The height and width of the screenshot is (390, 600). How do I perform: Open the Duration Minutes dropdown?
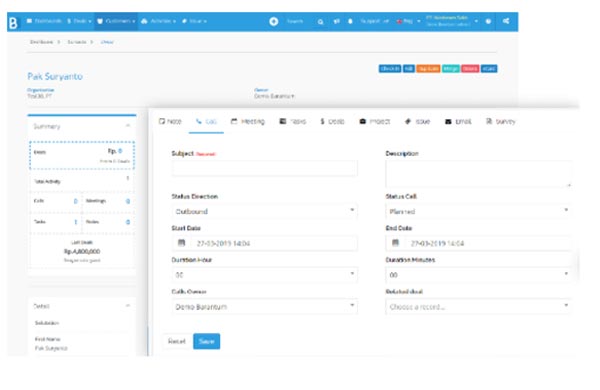click(478, 275)
